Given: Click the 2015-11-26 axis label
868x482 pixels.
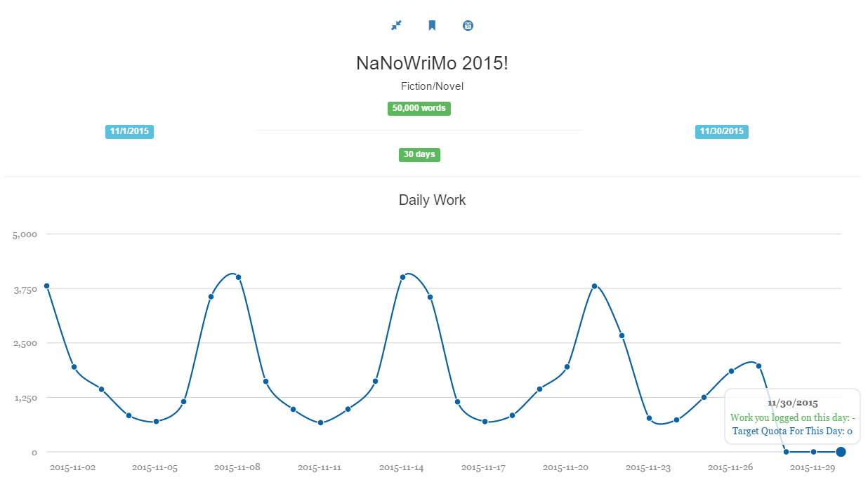Looking at the screenshot, I should pos(730,467).
